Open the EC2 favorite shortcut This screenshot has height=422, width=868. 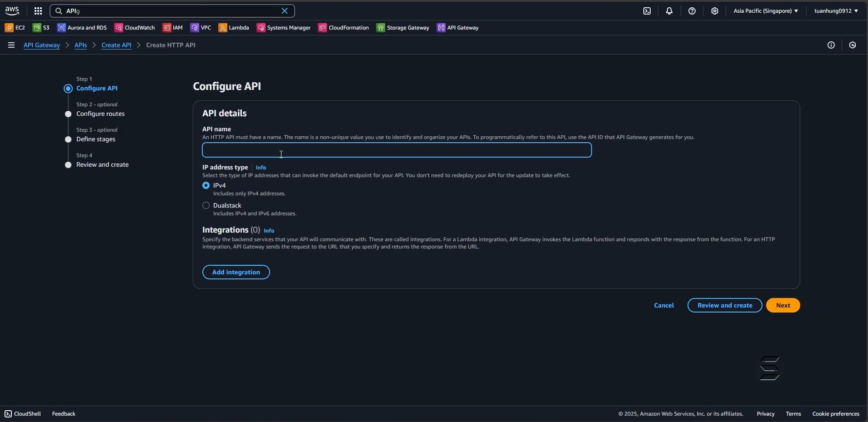pyautogui.click(x=15, y=28)
